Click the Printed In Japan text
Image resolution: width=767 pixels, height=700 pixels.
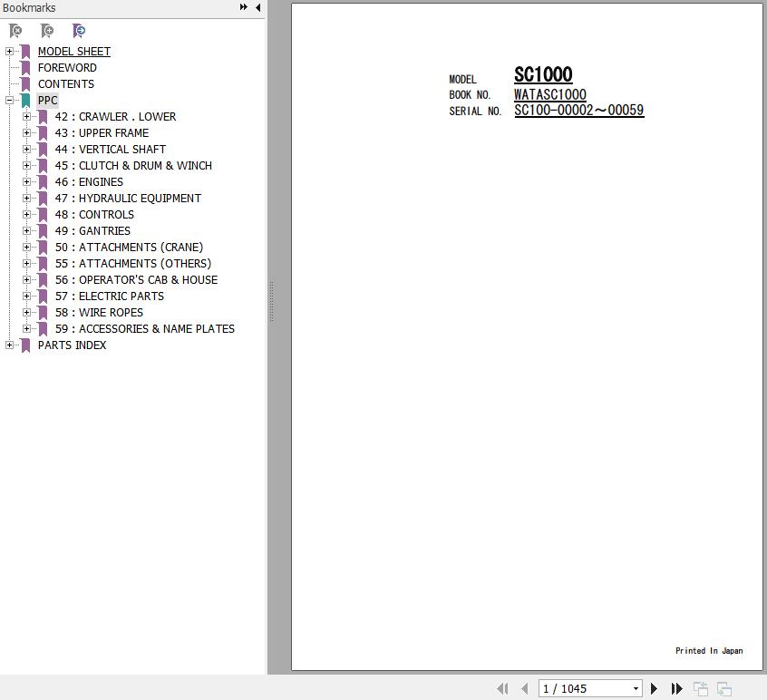709,651
